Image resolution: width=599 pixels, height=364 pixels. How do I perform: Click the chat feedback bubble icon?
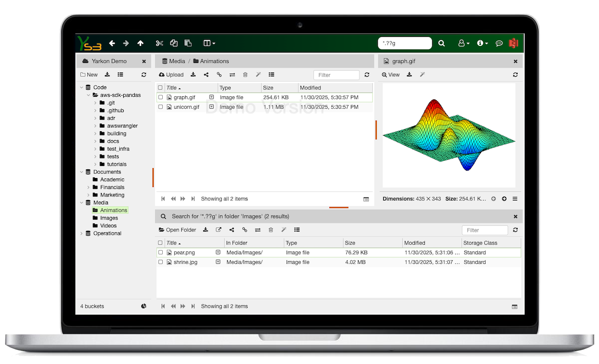click(499, 43)
